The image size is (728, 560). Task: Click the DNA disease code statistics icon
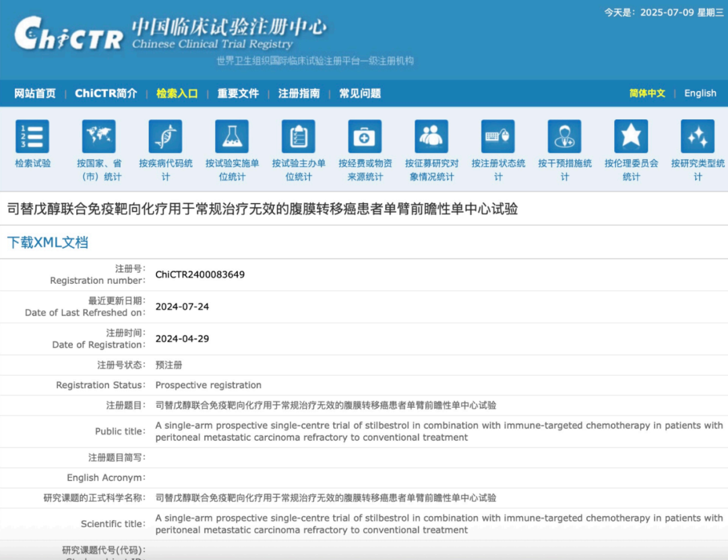[166, 136]
